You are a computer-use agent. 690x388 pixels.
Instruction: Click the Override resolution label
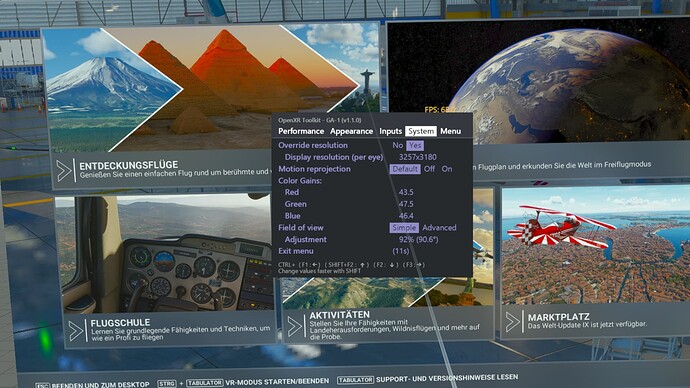pos(313,145)
